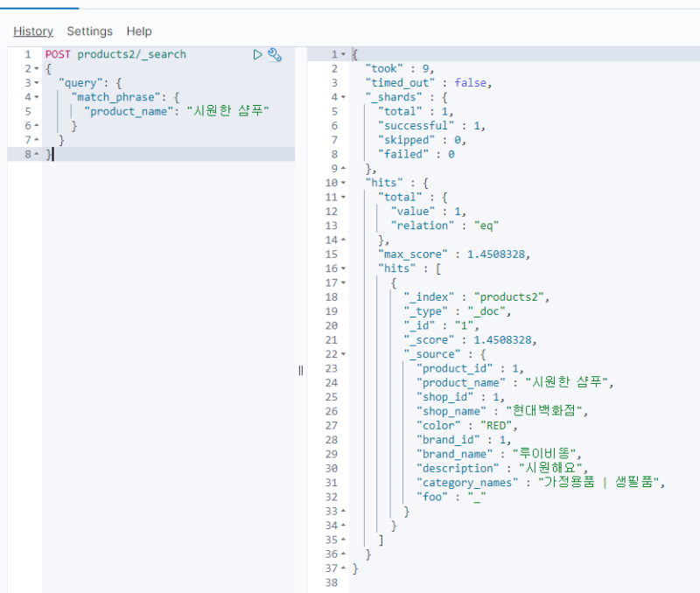This screenshot has width=700, height=593.
Task: Collapse the response root object at line 1
Action: (x=345, y=54)
